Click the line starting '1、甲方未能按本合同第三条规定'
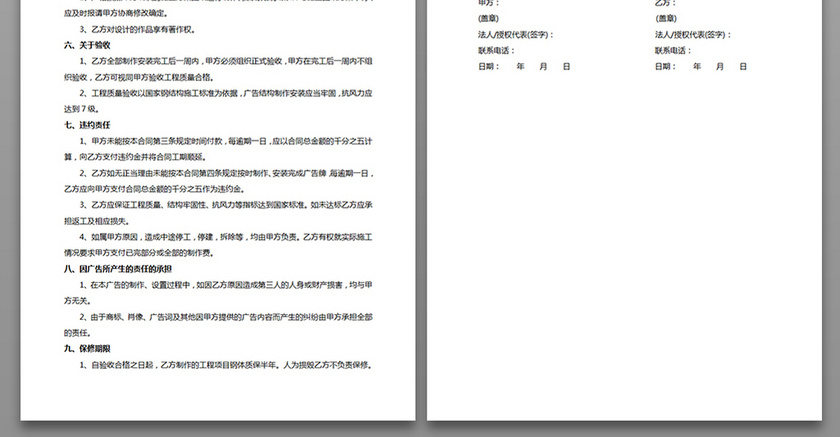Viewport: 840px width, 437px height. [x=226, y=141]
